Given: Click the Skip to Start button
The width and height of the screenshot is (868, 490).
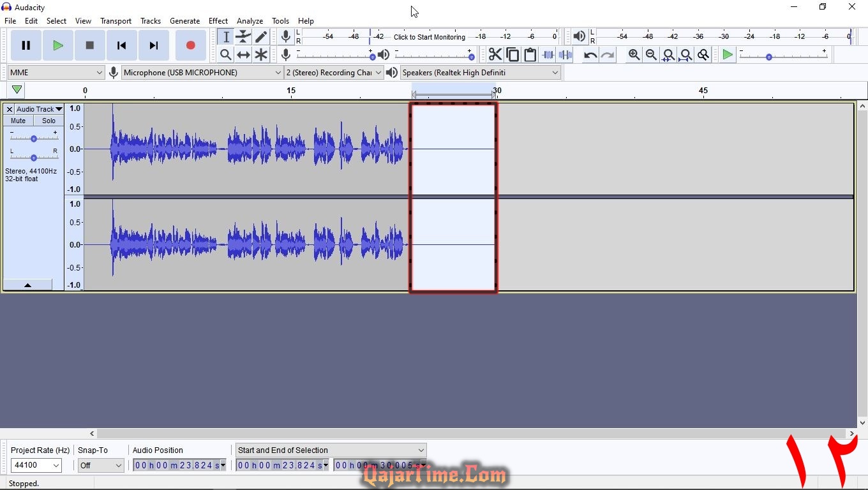Looking at the screenshot, I should click(x=121, y=45).
